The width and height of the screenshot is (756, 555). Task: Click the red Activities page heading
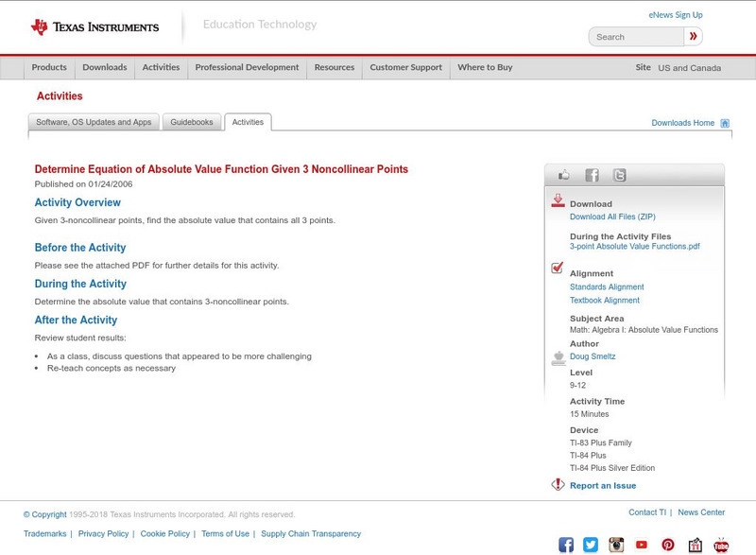(60, 95)
